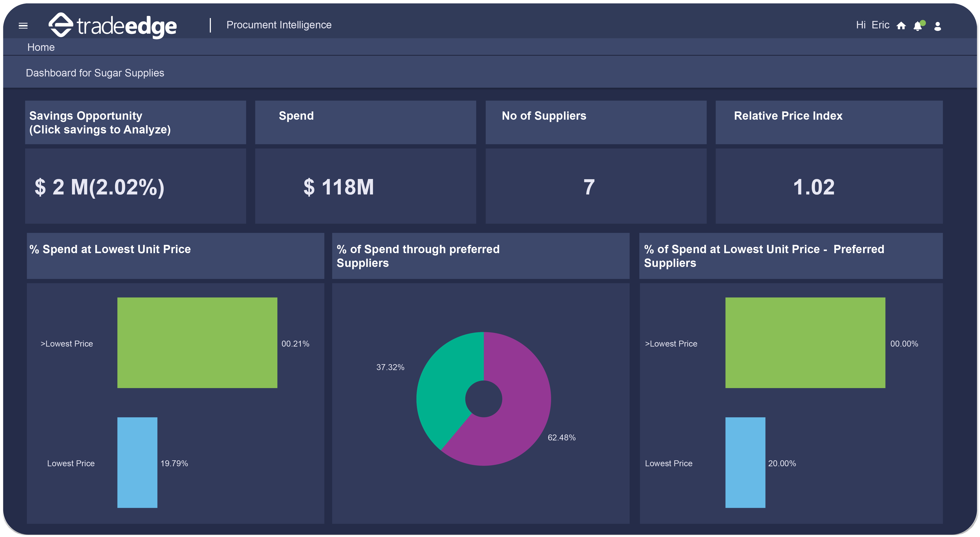The height and width of the screenshot is (537, 980).
Task: Click the No of Suppliers value 7
Action: point(589,187)
